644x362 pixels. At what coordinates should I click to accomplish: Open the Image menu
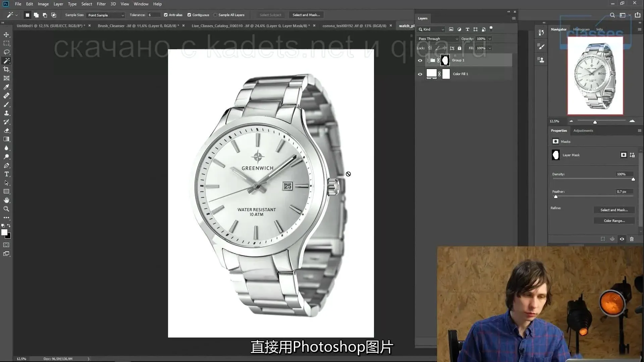(x=43, y=4)
